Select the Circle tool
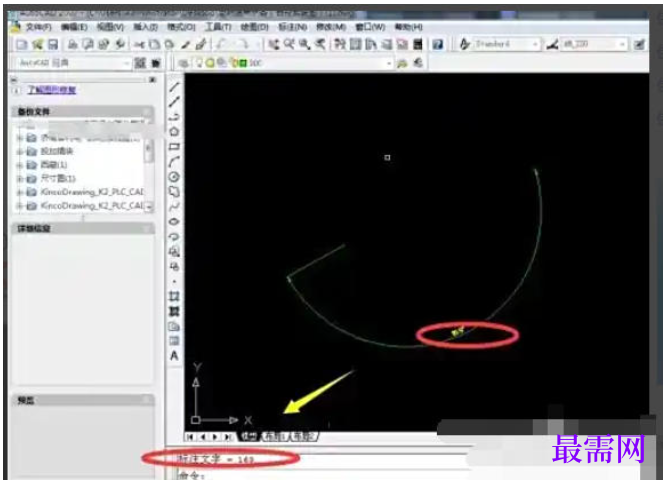Screen dimensions: 664x480 [174, 177]
